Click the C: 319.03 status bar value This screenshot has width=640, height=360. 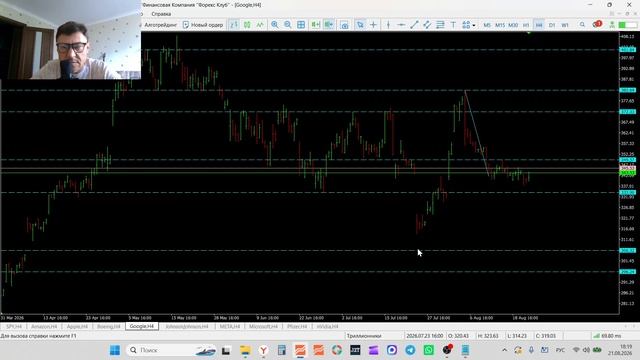point(546,336)
